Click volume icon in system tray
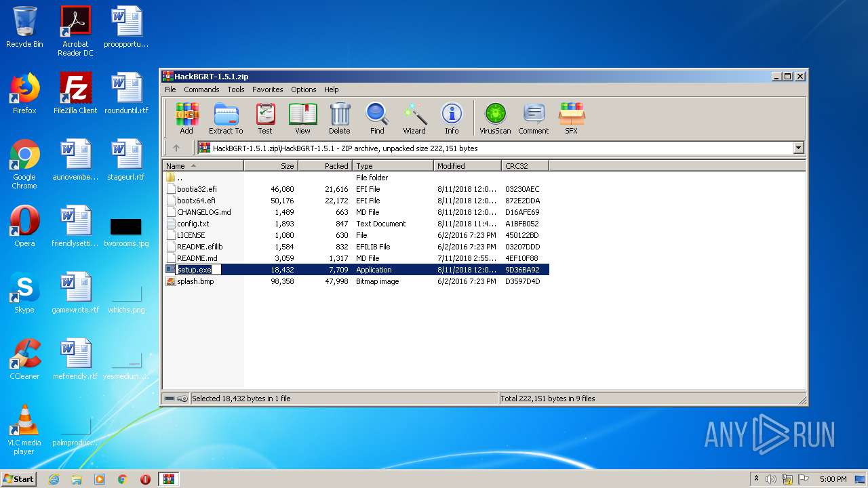 771,479
